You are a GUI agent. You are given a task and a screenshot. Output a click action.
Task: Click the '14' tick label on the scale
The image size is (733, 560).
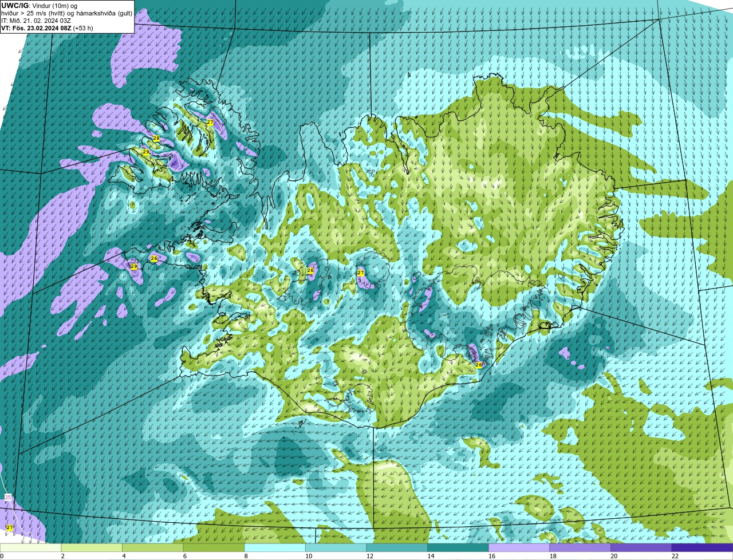(x=431, y=556)
